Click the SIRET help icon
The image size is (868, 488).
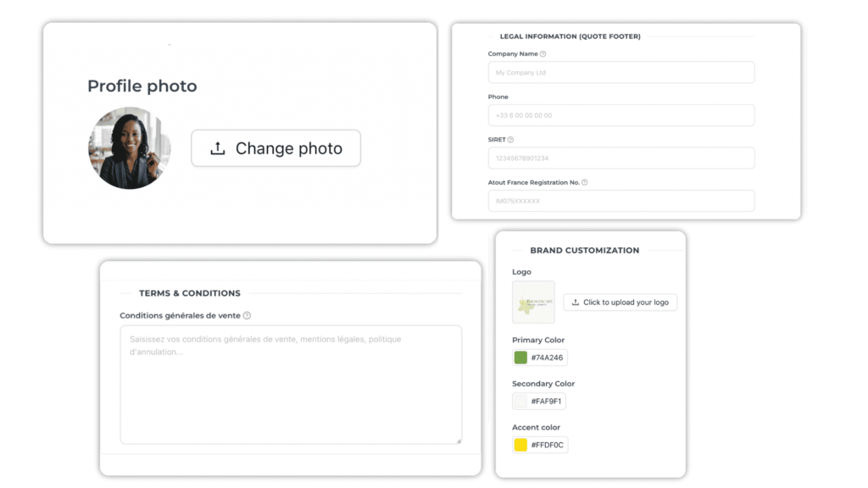point(510,140)
